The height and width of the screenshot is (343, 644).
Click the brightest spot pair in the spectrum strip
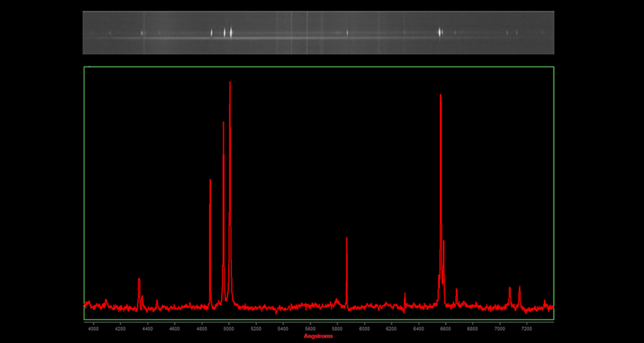pyautogui.click(x=228, y=32)
